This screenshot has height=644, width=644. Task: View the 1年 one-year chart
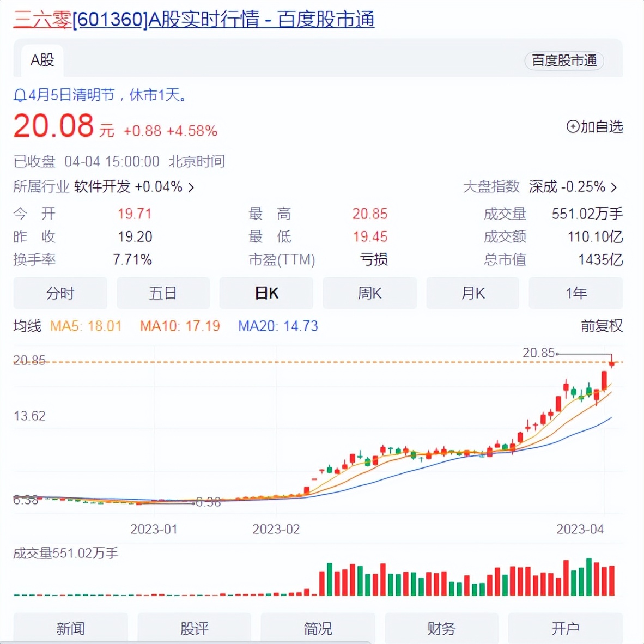[575, 293]
